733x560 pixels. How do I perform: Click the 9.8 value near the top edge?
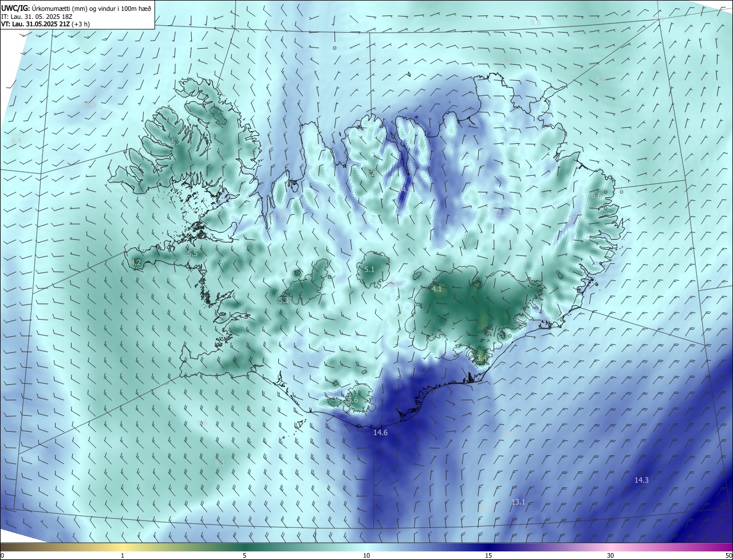tap(535, 23)
